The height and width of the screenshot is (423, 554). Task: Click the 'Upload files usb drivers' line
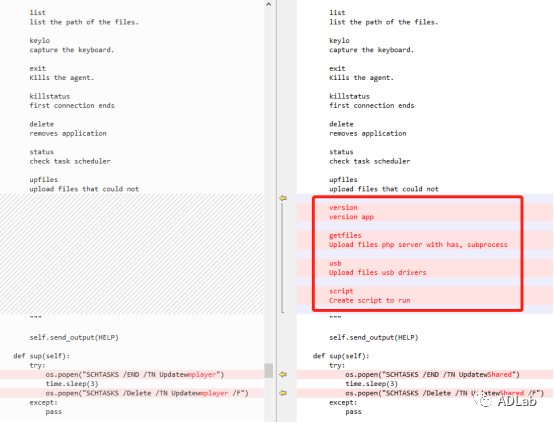pos(378,272)
